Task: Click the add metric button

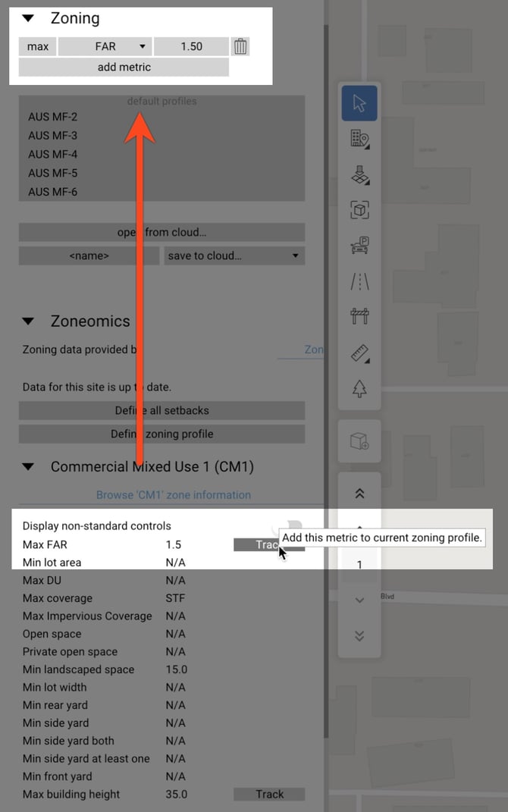Action: pyautogui.click(x=123, y=67)
